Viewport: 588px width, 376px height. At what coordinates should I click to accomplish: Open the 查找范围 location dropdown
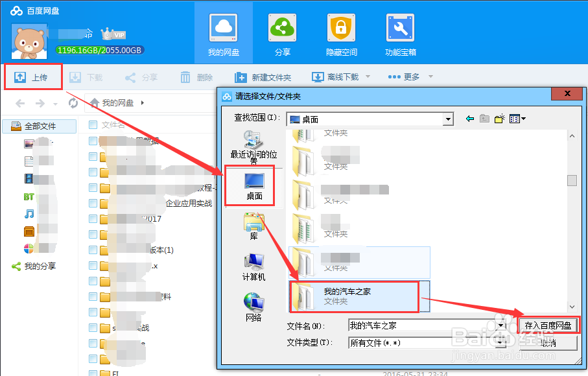448,119
